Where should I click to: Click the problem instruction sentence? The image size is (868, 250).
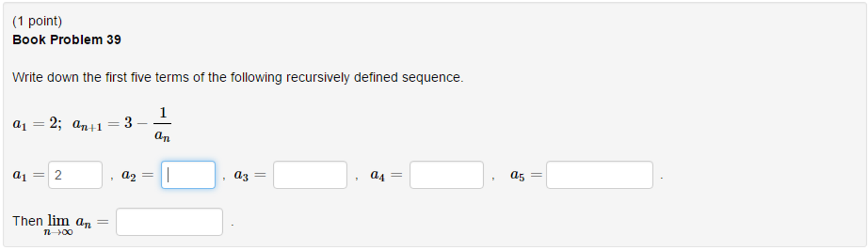(x=238, y=77)
